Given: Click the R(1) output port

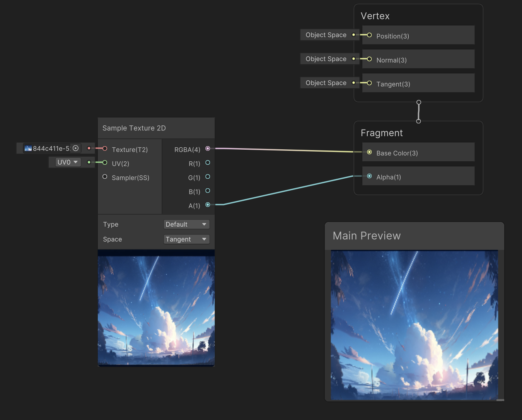Looking at the screenshot, I should [208, 163].
